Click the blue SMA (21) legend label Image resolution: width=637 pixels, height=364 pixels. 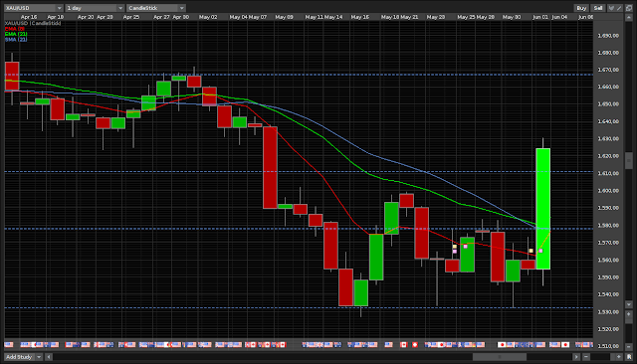[16, 40]
